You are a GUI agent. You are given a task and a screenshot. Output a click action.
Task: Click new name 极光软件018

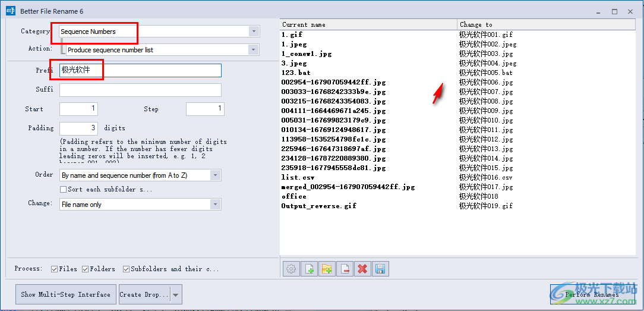coord(478,196)
